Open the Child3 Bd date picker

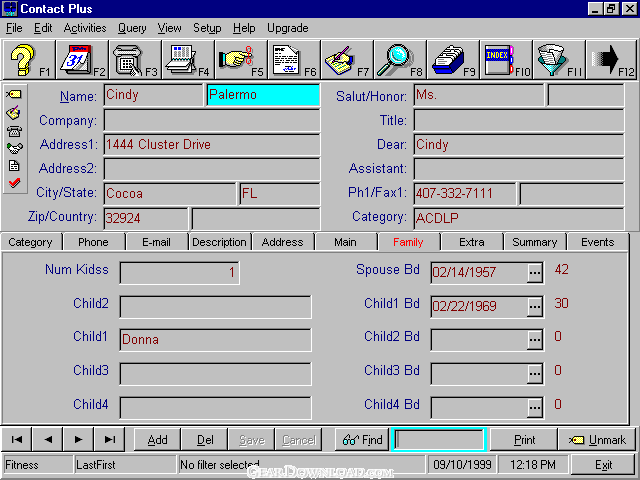tap(534, 374)
